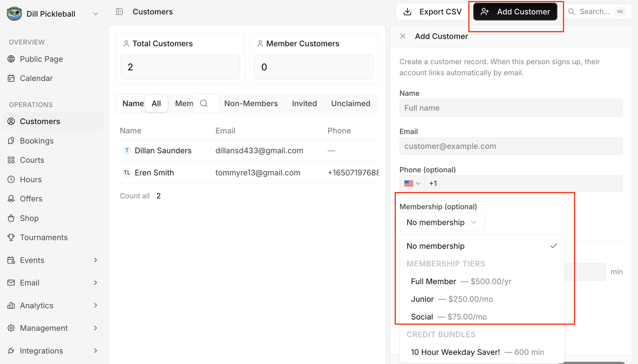This screenshot has width=638, height=364.
Task: Click the customer list search magnifier icon
Action: coord(204,103)
